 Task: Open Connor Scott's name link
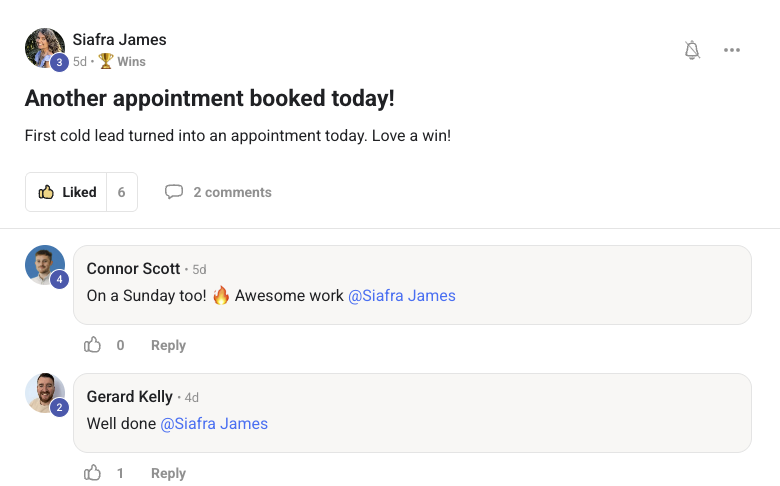click(133, 269)
